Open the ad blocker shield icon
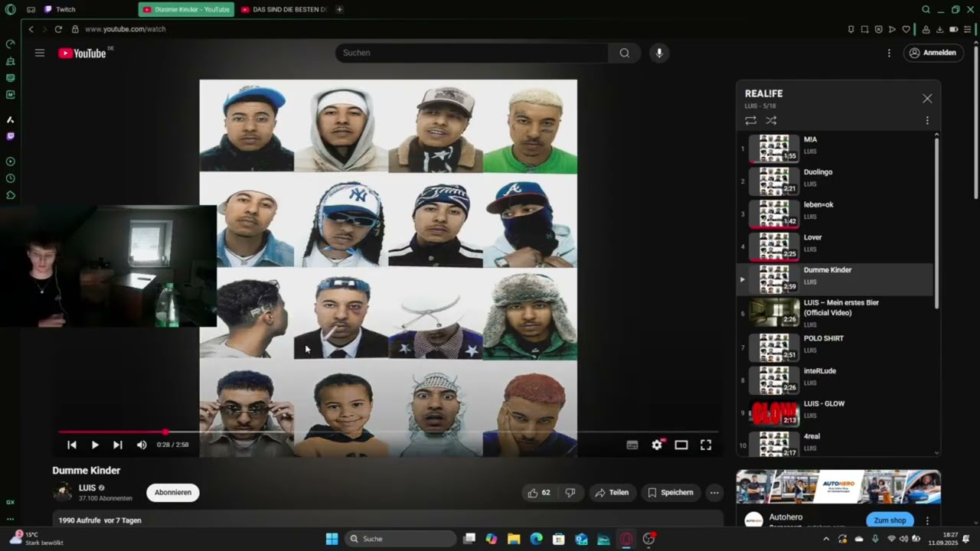 878,29
